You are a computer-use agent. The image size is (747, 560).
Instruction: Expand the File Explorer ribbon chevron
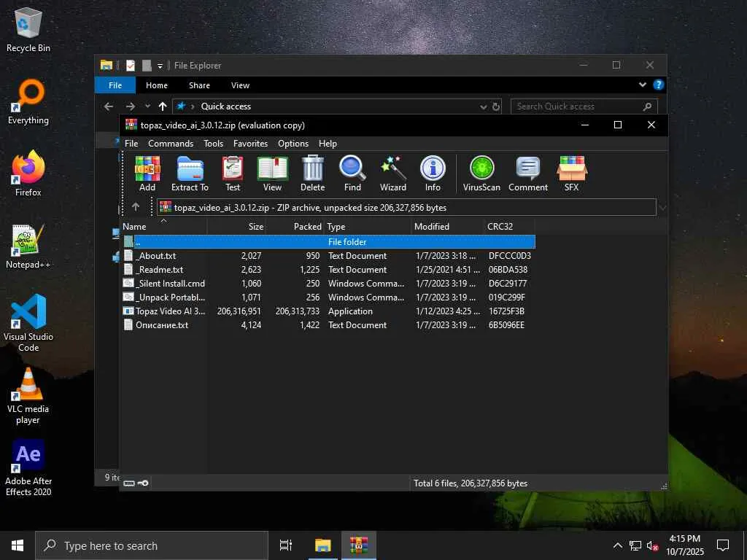[643, 85]
